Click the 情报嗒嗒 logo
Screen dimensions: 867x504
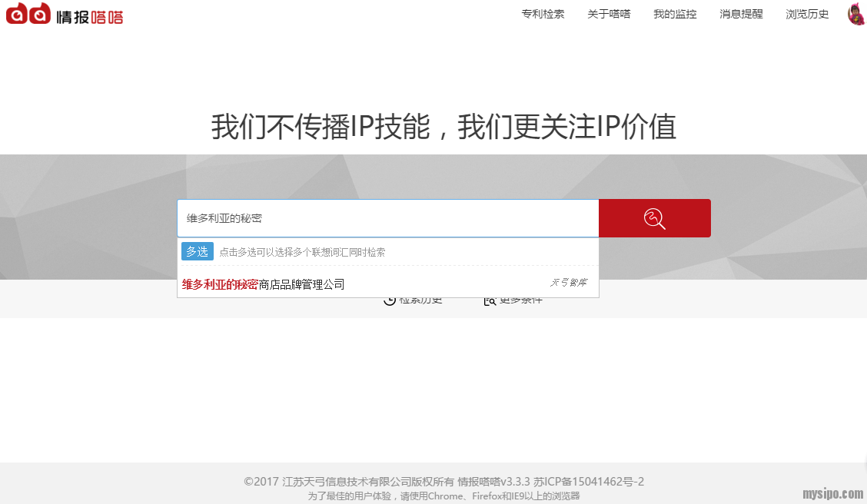pyautogui.click(x=65, y=14)
